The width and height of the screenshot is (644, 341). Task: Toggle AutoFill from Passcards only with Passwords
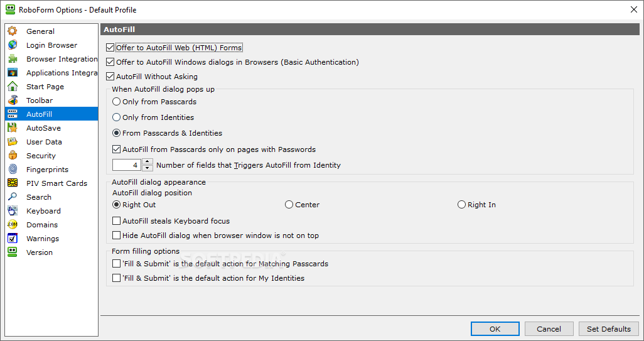point(116,149)
